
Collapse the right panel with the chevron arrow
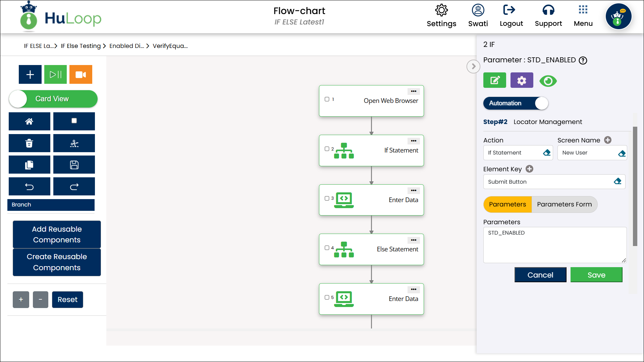[473, 66]
